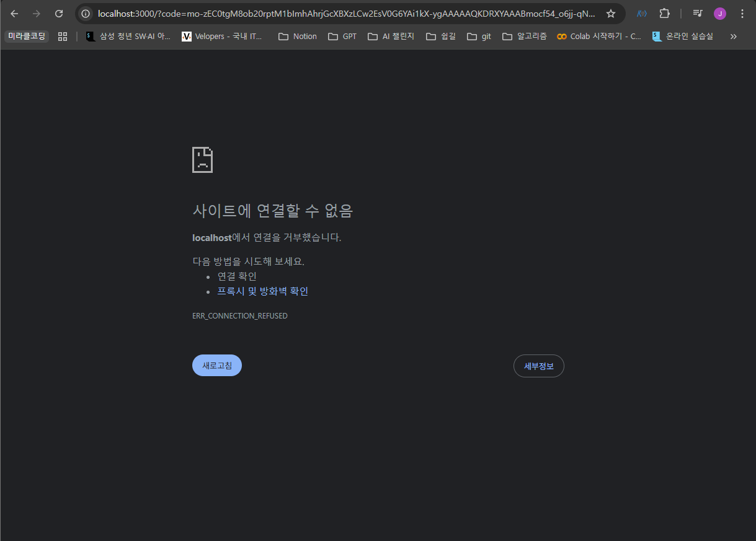Open the Extensions puzzle icon
756x541 pixels.
pos(664,14)
